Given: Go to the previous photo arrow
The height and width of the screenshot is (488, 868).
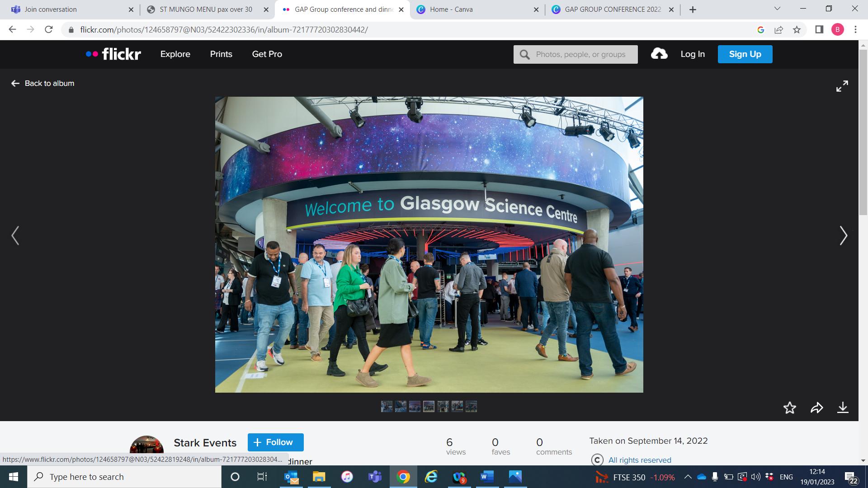Looking at the screenshot, I should [x=15, y=236].
